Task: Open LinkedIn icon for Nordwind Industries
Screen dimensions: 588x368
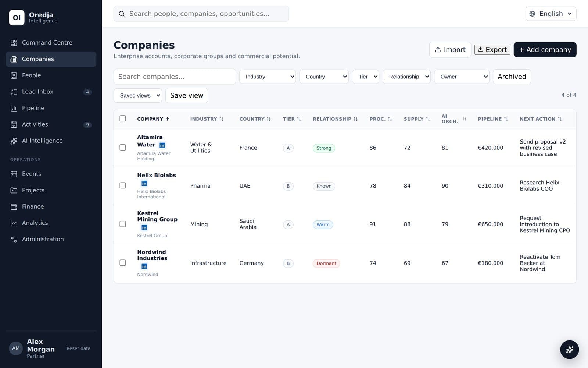Action: (x=144, y=266)
